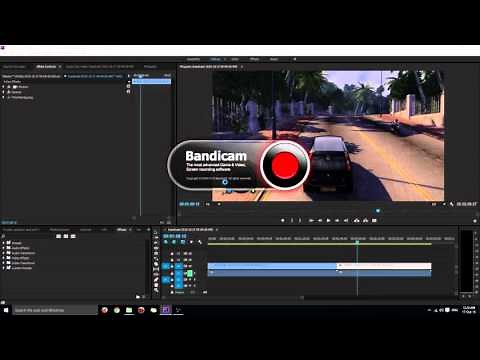Switch to the Color workspace tab
Screen dimensions: 480x360
click(x=235, y=59)
